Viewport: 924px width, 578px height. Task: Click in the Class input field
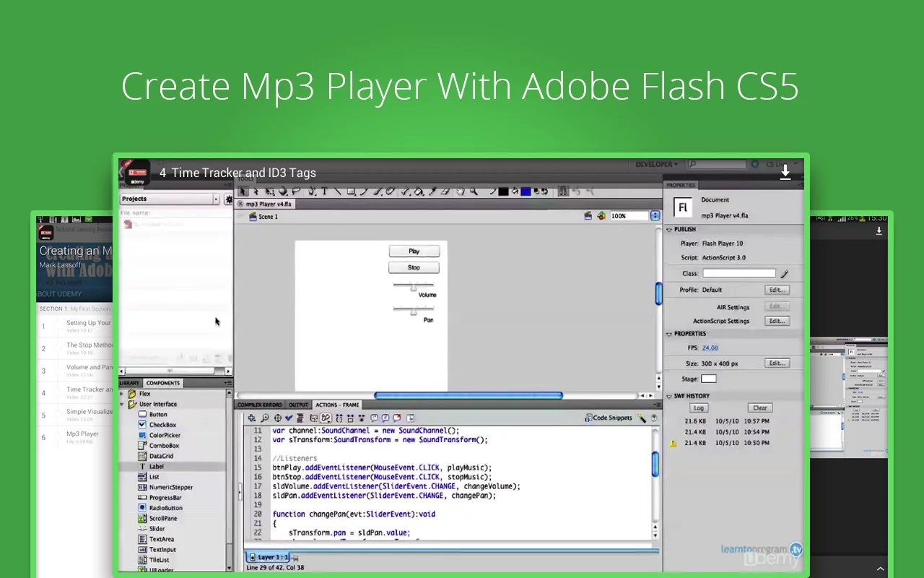(x=739, y=274)
